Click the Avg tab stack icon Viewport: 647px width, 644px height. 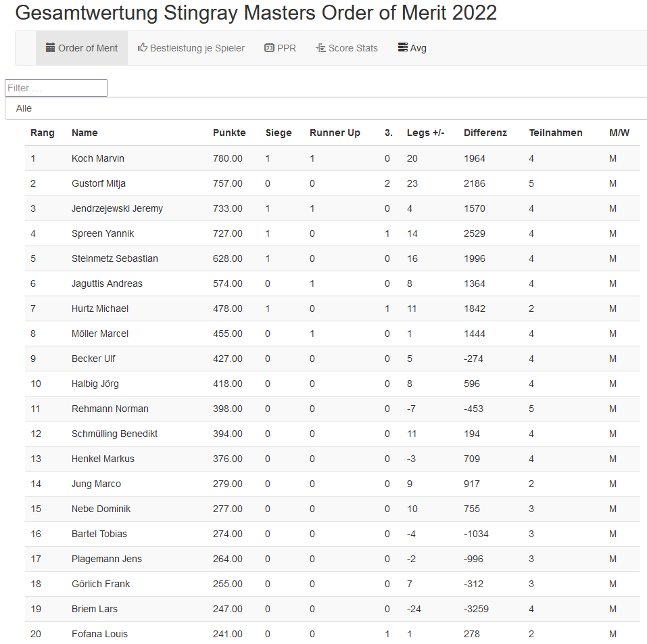pos(403,48)
